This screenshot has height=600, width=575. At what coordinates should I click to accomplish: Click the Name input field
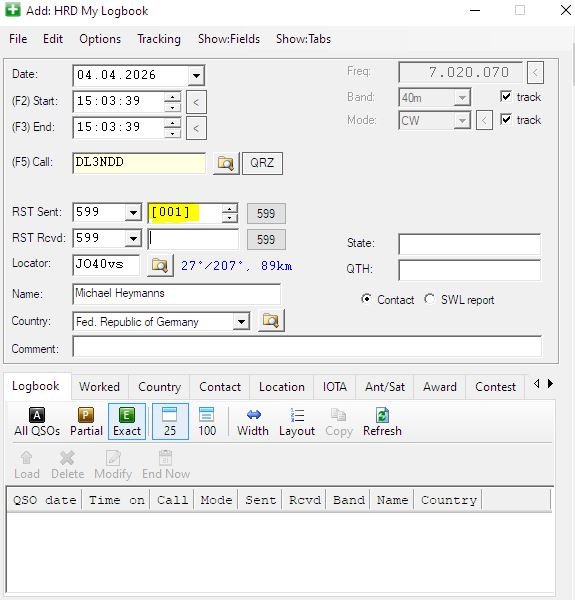click(x=176, y=294)
